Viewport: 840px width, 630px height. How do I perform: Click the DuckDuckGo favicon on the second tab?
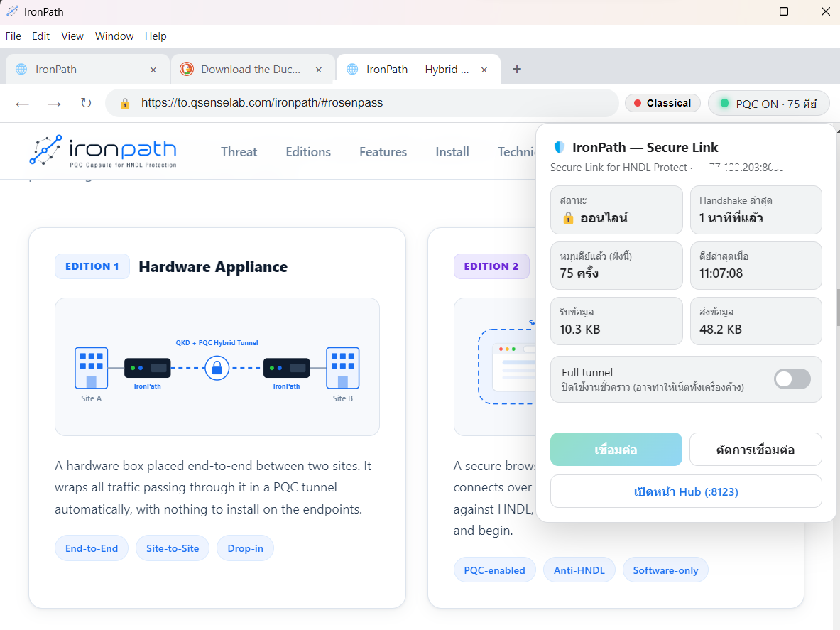[x=187, y=69]
